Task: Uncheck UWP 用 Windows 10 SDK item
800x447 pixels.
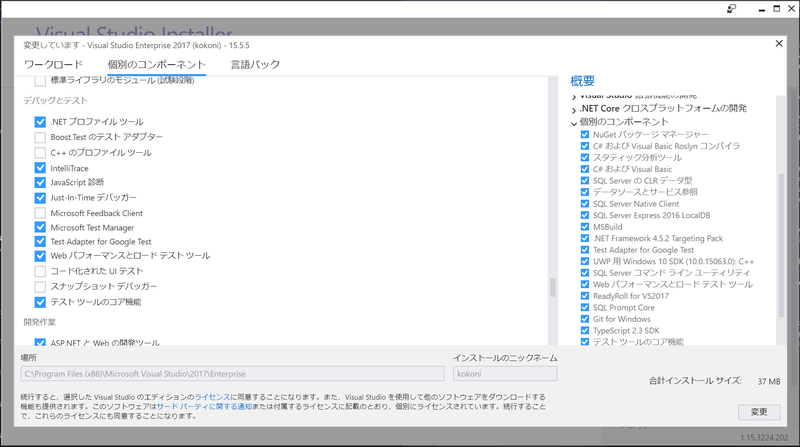Action: 585,261
